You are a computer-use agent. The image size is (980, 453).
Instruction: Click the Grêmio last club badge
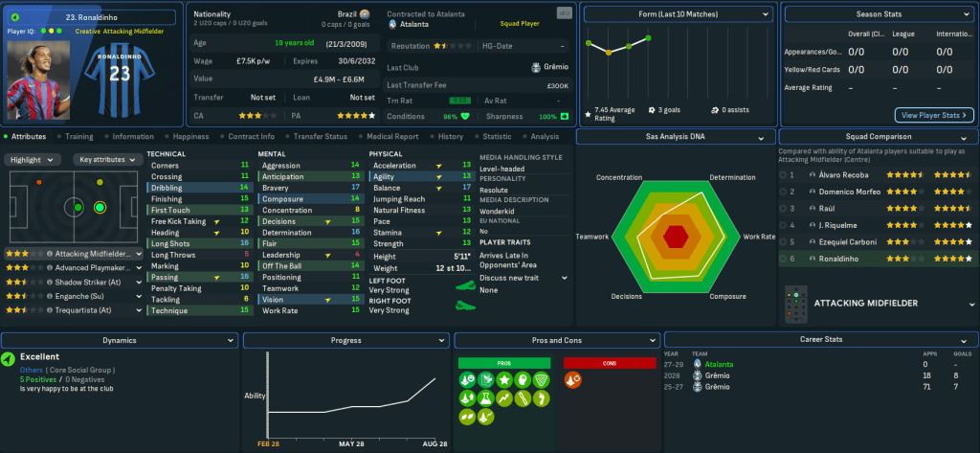pos(535,67)
